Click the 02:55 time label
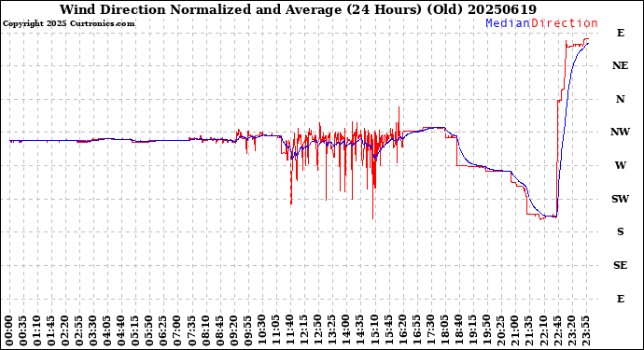Image resolution: width=644 pixels, height=350 pixels. pyautogui.click(x=79, y=330)
